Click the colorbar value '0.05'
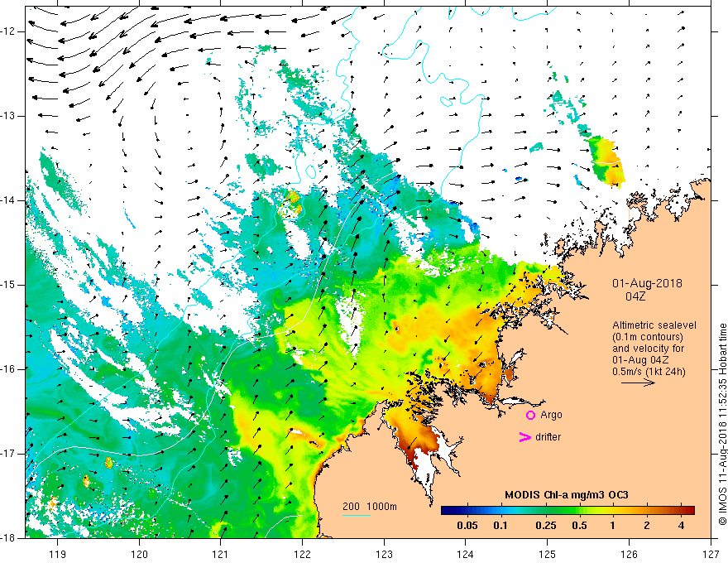The width and height of the screenshot is (728, 563). pyautogui.click(x=467, y=526)
